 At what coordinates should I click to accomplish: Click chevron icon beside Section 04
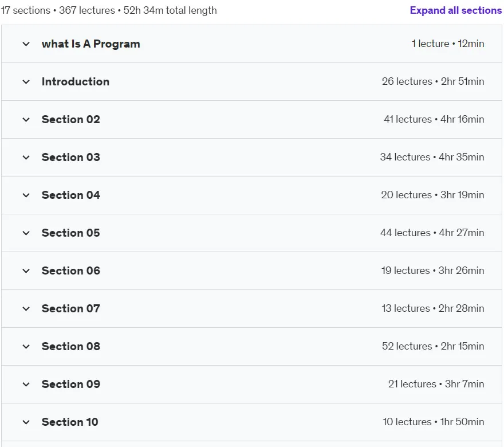(x=26, y=195)
